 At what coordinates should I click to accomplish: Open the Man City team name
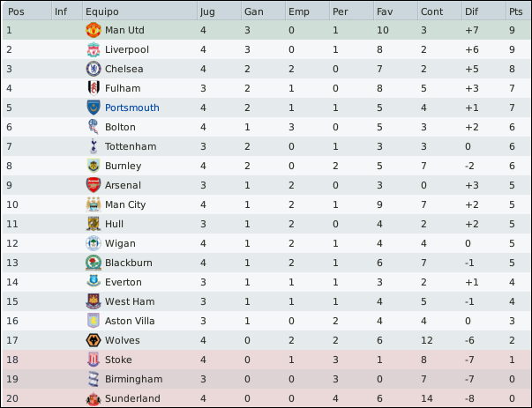(125, 204)
